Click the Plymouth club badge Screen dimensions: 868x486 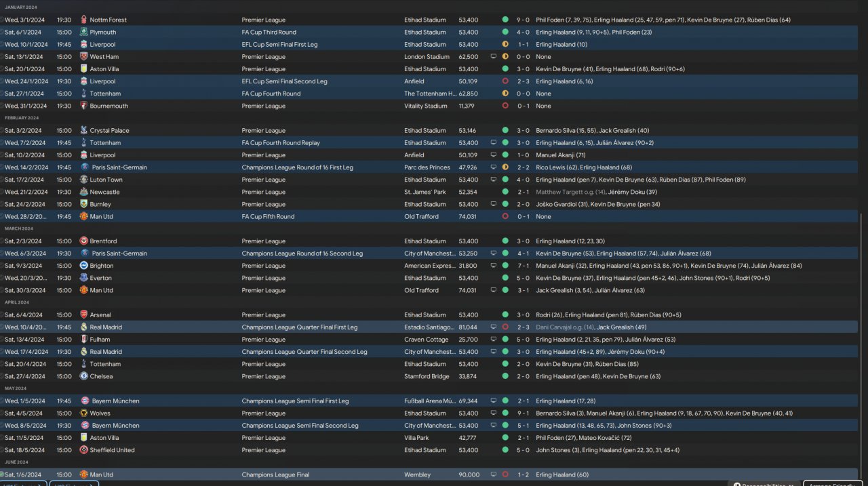(84, 32)
